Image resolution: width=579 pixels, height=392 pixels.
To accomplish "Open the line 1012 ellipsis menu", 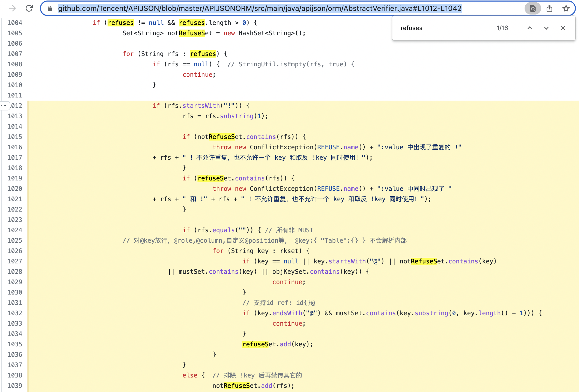I will (x=4, y=106).
